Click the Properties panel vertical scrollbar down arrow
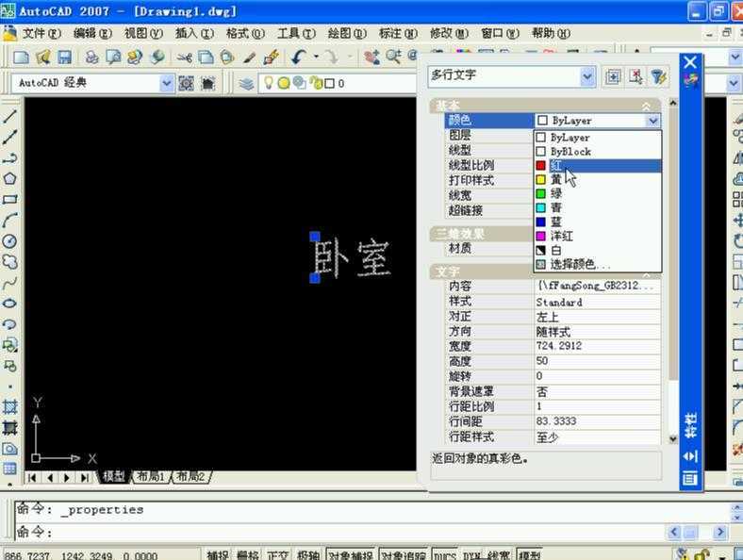This screenshot has height=560, width=743. 673,438
